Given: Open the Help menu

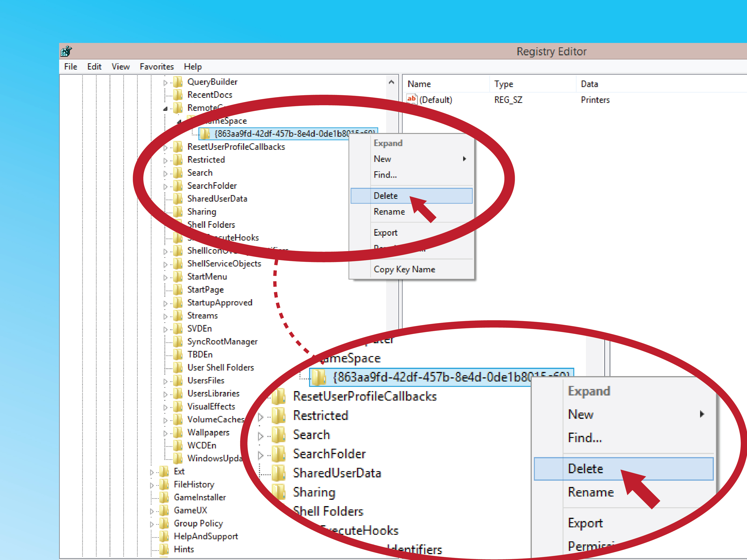Looking at the screenshot, I should (193, 66).
